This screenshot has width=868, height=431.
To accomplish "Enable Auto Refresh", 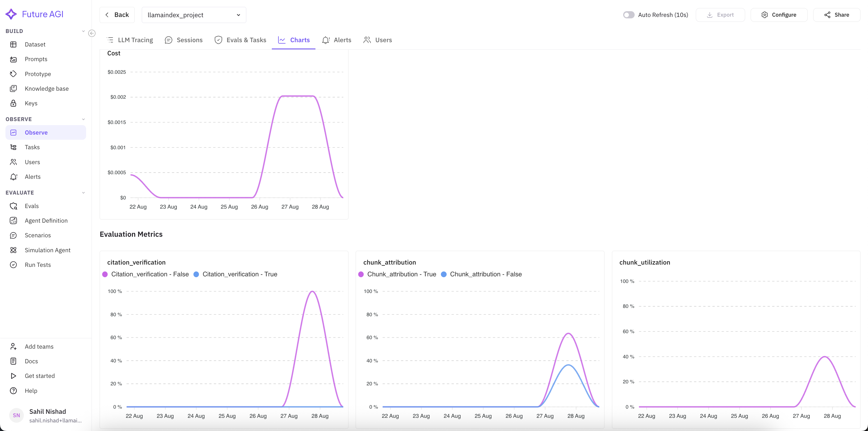I will pyautogui.click(x=629, y=15).
